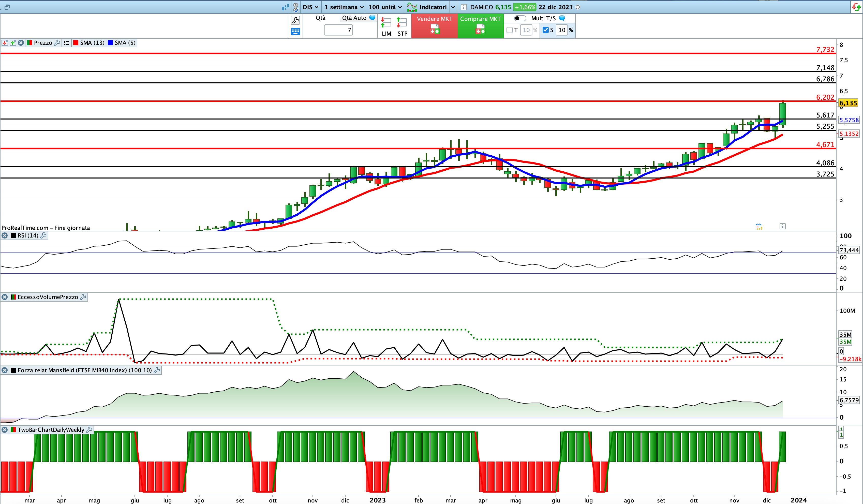
Task: Click the TwoBarChartDailyWeekly panel label
Action: pos(51,430)
